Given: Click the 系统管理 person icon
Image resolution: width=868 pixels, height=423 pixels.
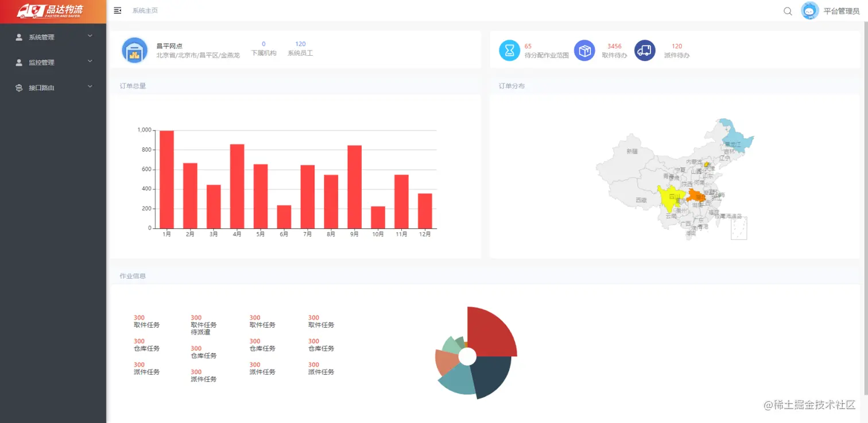Looking at the screenshot, I should (x=19, y=37).
